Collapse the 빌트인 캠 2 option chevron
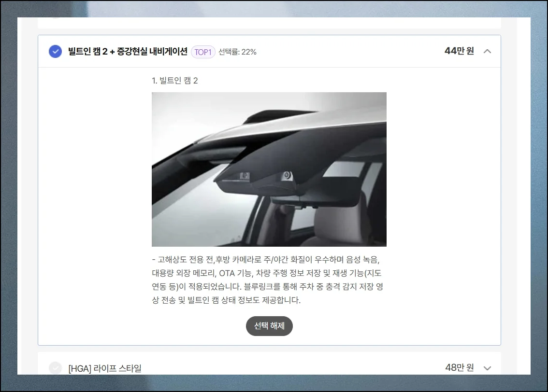The width and height of the screenshot is (548, 392). pos(487,51)
